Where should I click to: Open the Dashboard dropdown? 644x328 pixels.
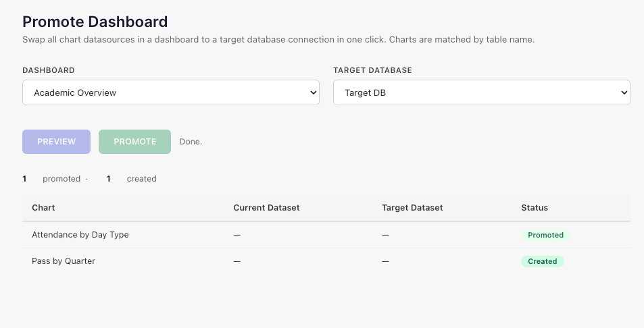pos(171,92)
